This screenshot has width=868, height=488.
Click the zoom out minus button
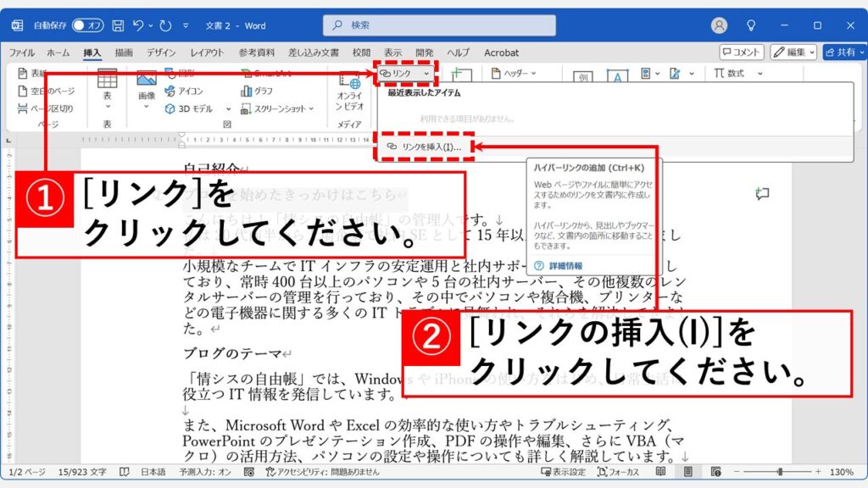tap(737, 472)
